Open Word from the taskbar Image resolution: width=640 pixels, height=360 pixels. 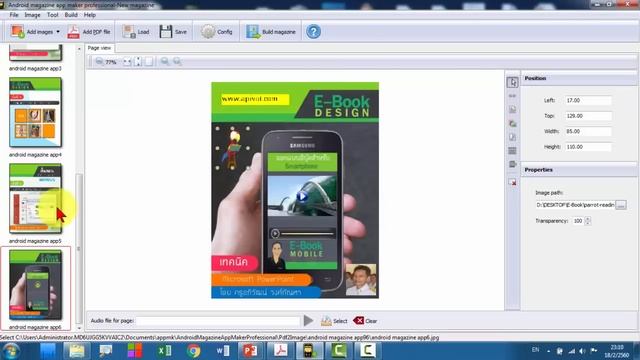point(223,351)
